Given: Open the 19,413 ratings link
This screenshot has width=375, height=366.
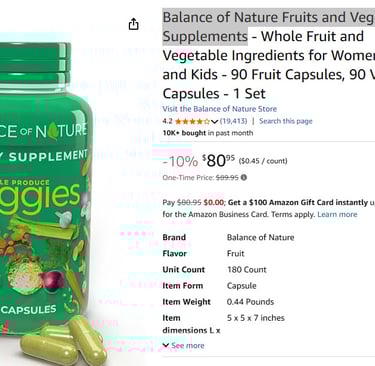Looking at the screenshot, I should (233, 121).
